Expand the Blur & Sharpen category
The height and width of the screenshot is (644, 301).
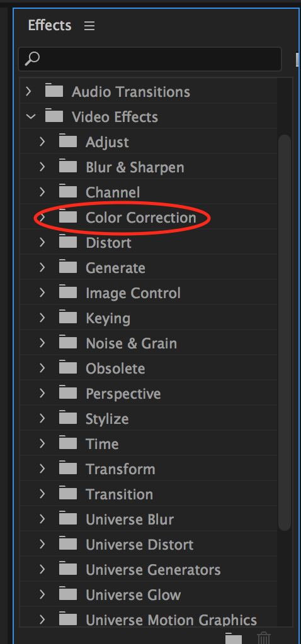[42, 166]
